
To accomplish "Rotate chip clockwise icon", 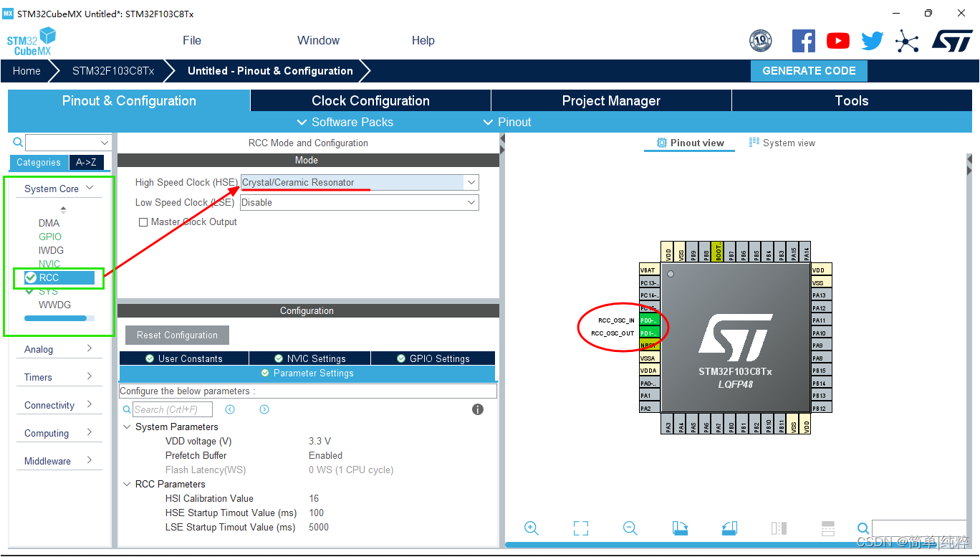I will tap(680, 528).
